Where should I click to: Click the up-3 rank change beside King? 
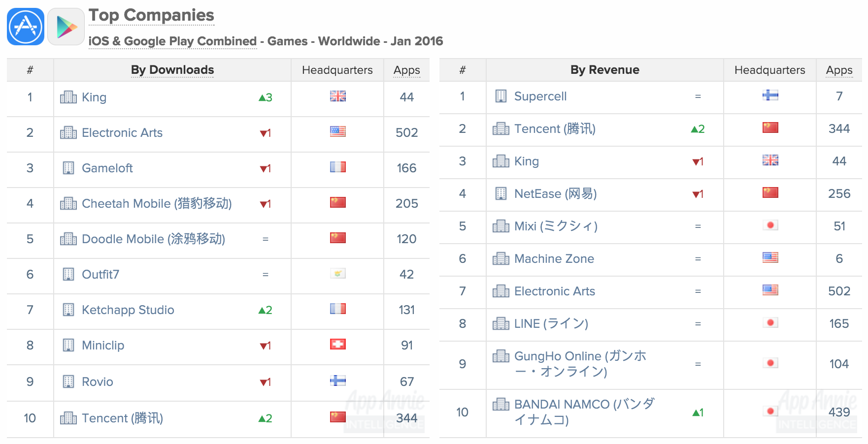point(266,97)
